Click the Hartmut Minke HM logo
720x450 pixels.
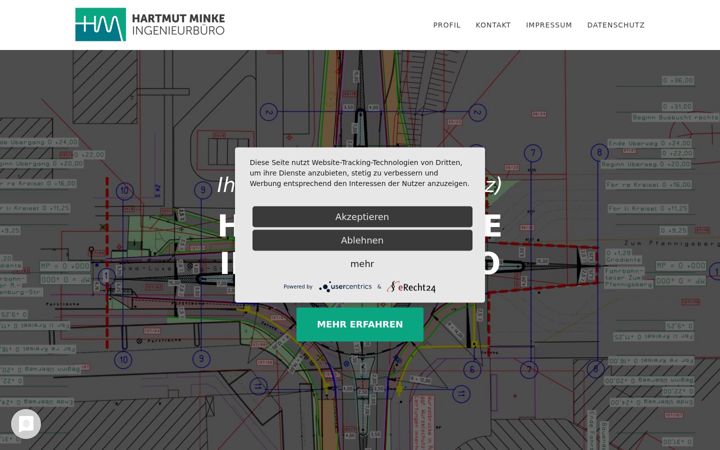coord(101,24)
